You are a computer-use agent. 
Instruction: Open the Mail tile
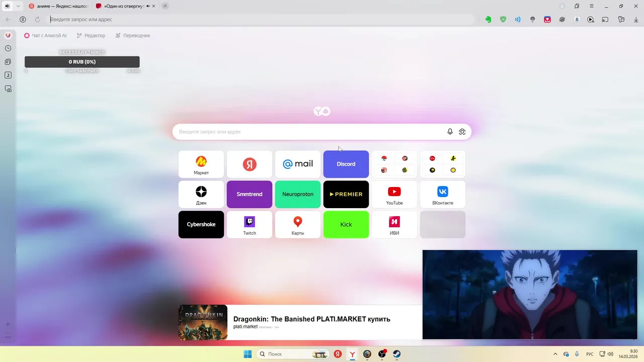click(298, 164)
